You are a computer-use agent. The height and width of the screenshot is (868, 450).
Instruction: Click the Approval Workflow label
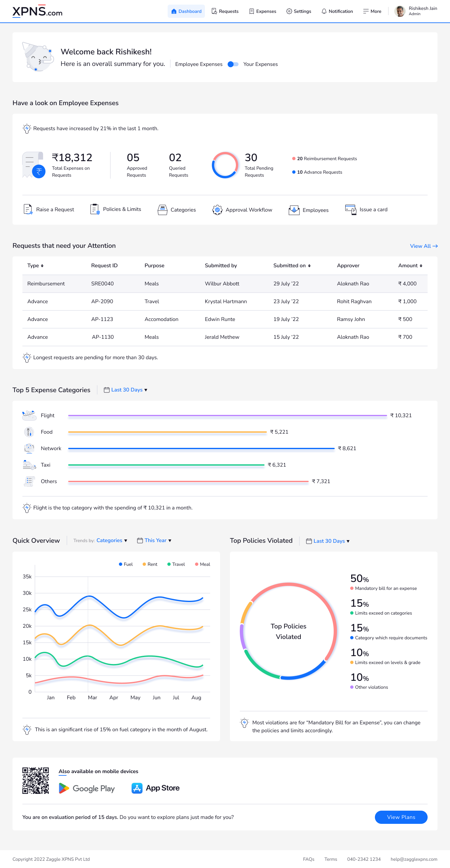(249, 210)
